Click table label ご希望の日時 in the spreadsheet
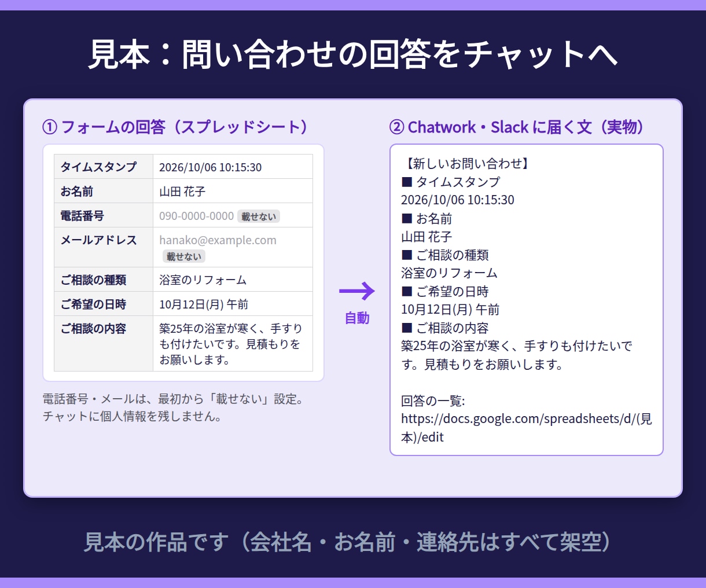 [x=93, y=304]
